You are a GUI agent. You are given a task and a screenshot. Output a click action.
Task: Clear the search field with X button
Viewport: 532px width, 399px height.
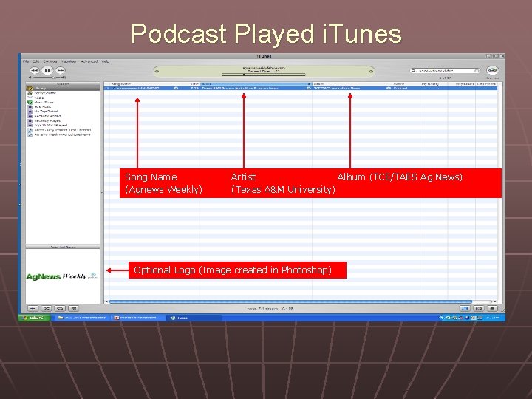click(477, 71)
